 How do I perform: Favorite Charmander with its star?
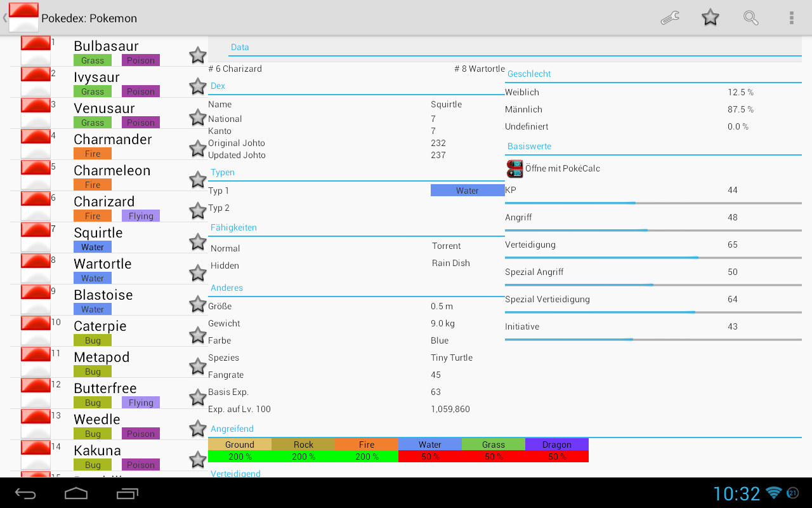[198, 149]
